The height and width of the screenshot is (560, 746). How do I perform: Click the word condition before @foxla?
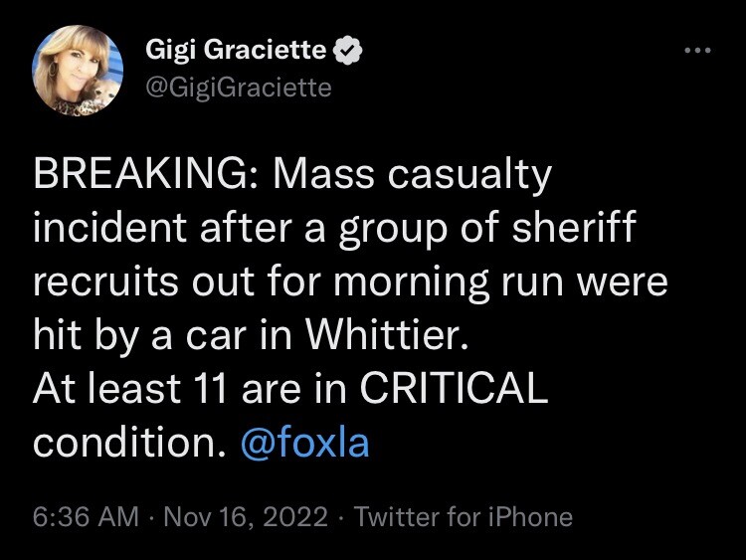124,442
